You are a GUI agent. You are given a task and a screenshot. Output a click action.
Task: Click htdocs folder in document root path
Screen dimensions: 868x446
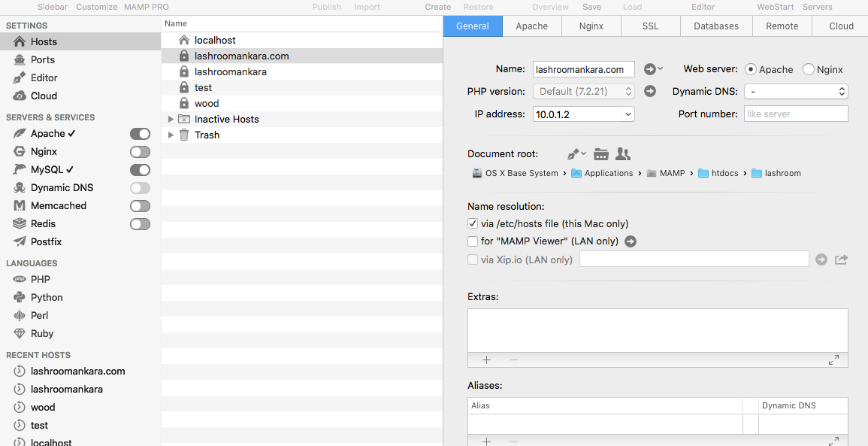click(718, 173)
